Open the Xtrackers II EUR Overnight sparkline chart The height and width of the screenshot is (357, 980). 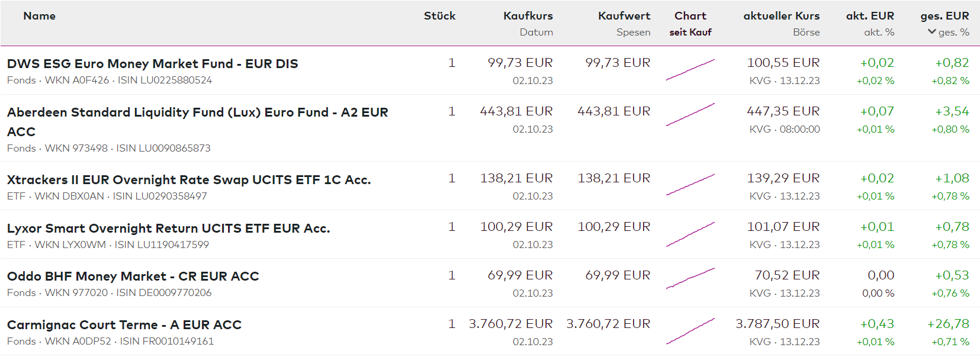point(690,185)
